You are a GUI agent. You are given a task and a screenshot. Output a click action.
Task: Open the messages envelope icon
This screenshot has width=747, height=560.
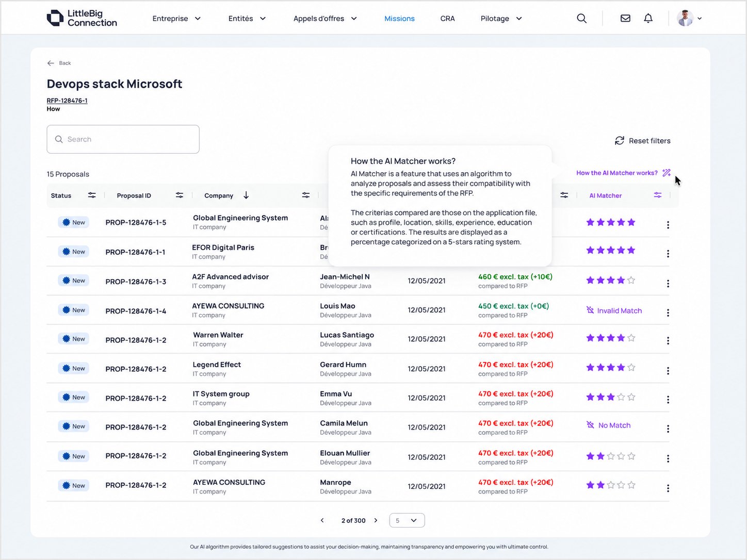click(625, 19)
